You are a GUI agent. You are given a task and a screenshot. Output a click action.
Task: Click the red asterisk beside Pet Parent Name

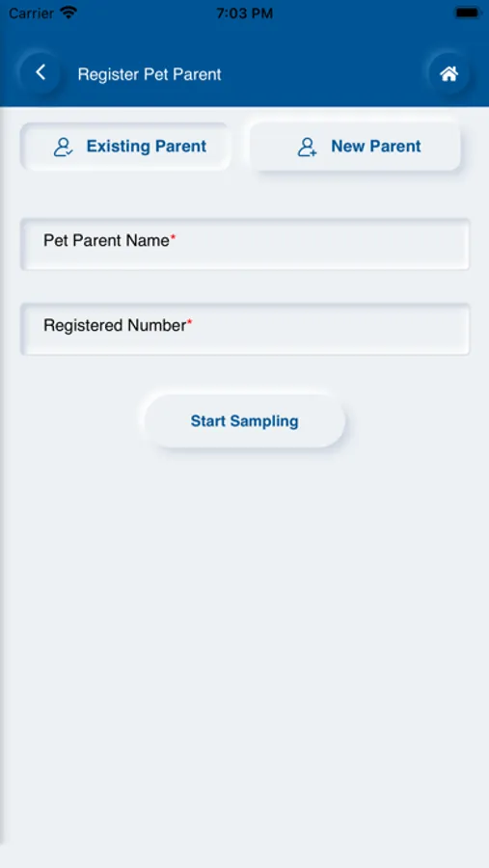[x=173, y=237]
